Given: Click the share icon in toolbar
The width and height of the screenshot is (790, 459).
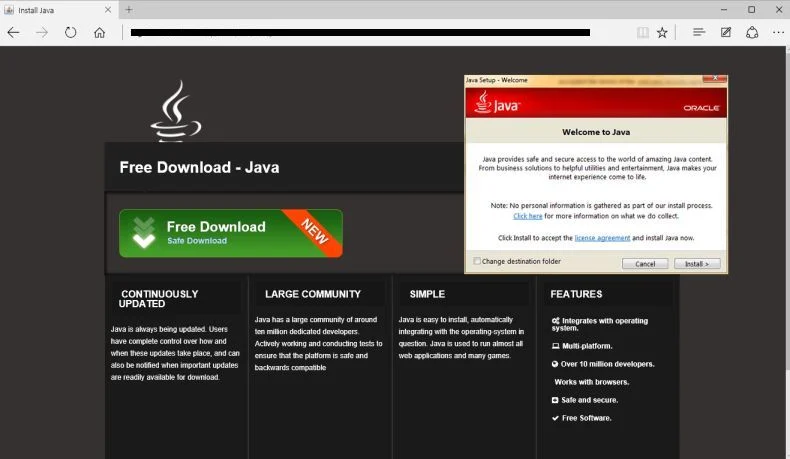Looking at the screenshot, I should [x=752, y=32].
